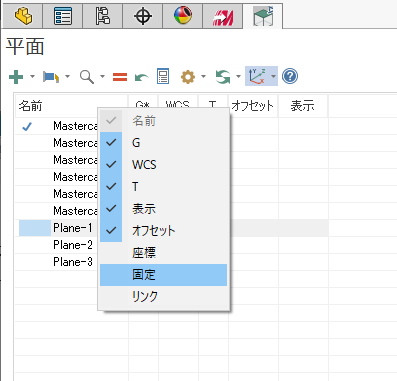Screen dimensions: 397x381
Task: Open the select plane dropdown arrow
Action: [68, 77]
